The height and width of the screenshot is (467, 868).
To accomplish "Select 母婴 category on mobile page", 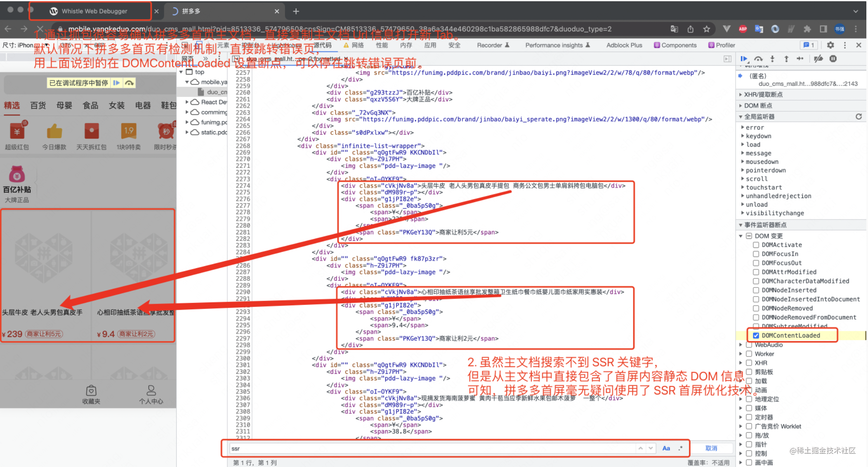I will (x=64, y=106).
